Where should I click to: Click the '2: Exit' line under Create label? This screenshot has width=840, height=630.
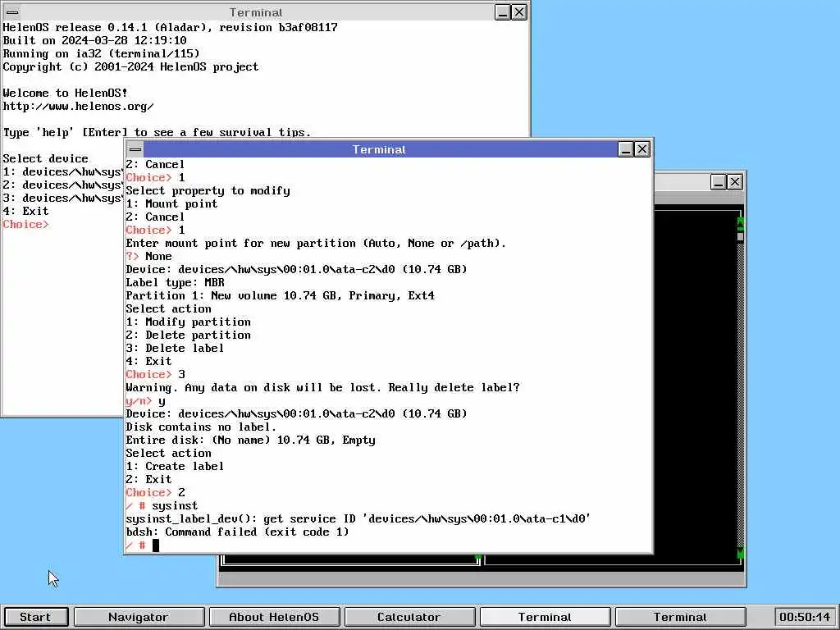pyautogui.click(x=149, y=479)
